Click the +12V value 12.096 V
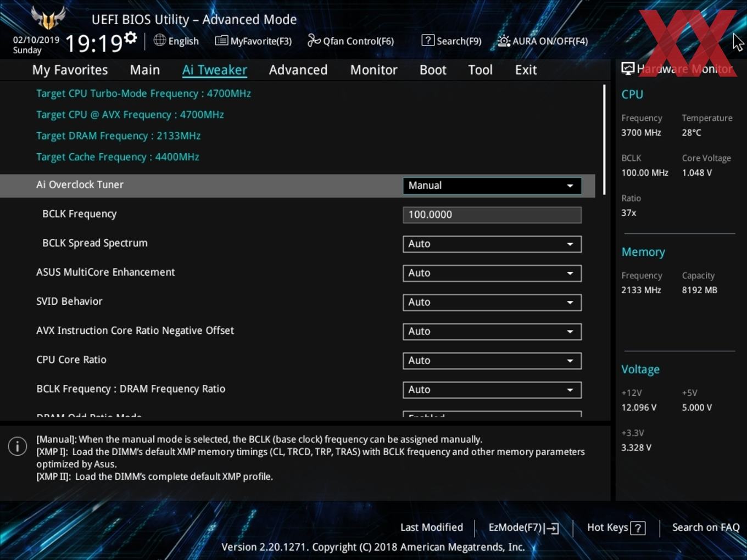This screenshot has height=560, width=747. [x=639, y=407]
